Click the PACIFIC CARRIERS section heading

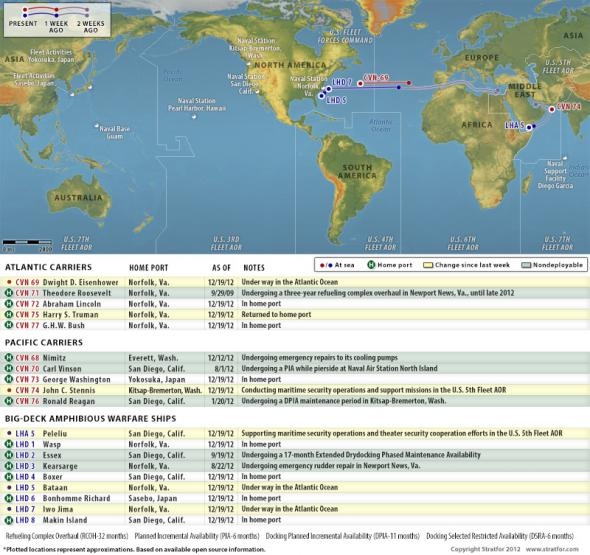(44, 342)
